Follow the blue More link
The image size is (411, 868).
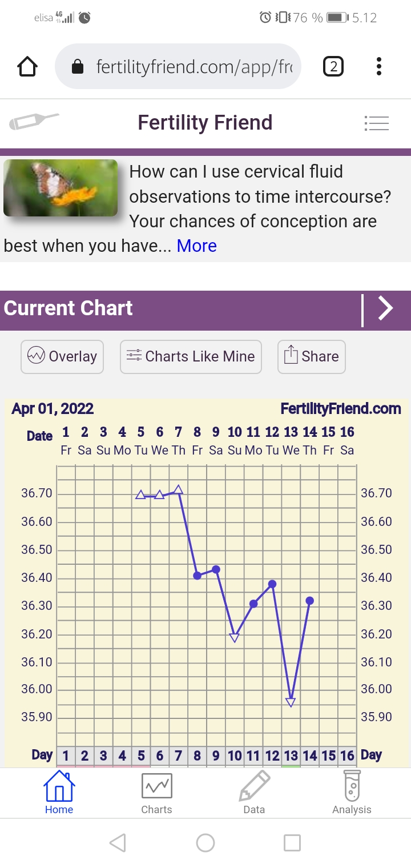[x=196, y=246]
